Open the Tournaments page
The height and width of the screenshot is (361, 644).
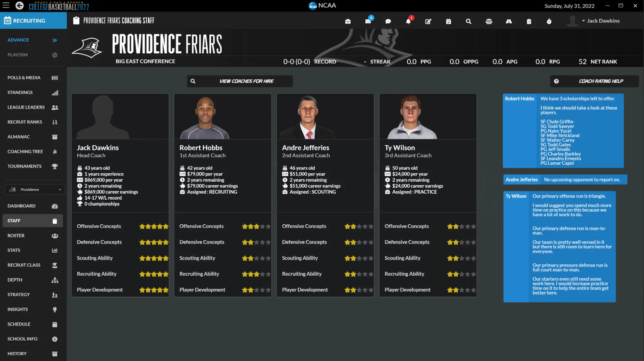pos(32,166)
